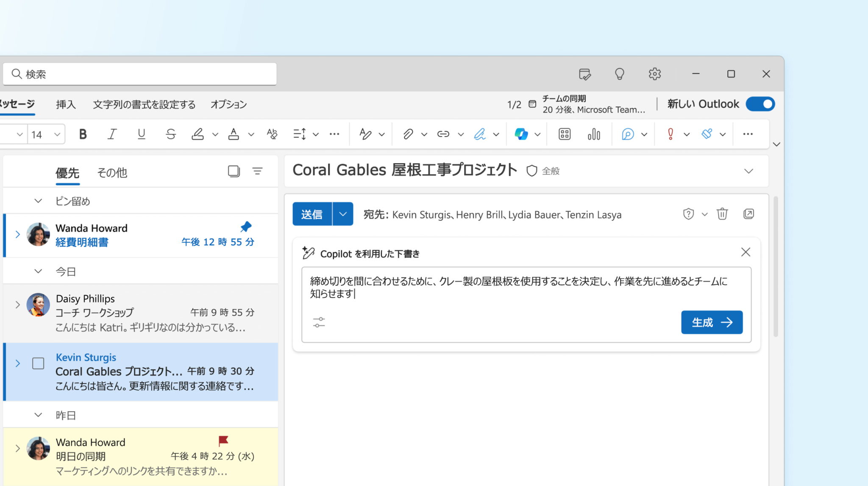Viewport: 868px width, 486px height.
Task: Expand the Kevin Sturgis conversation
Action: pyautogui.click(x=17, y=364)
